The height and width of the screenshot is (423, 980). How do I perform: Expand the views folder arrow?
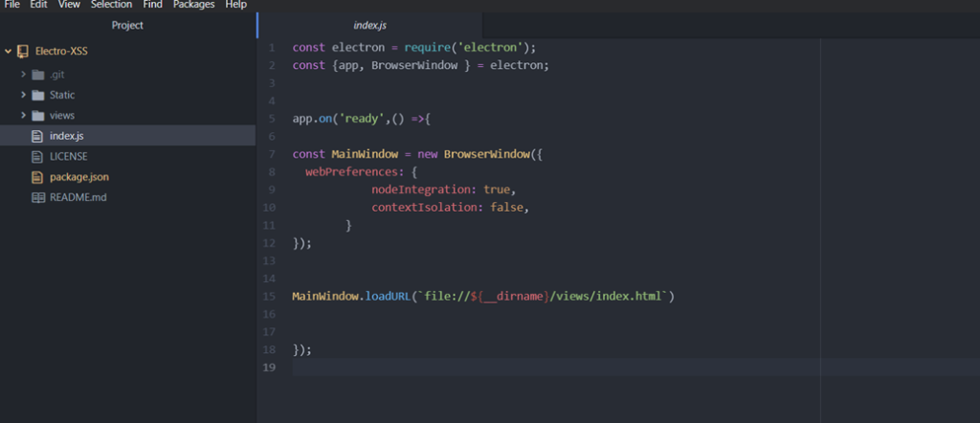[x=23, y=116]
